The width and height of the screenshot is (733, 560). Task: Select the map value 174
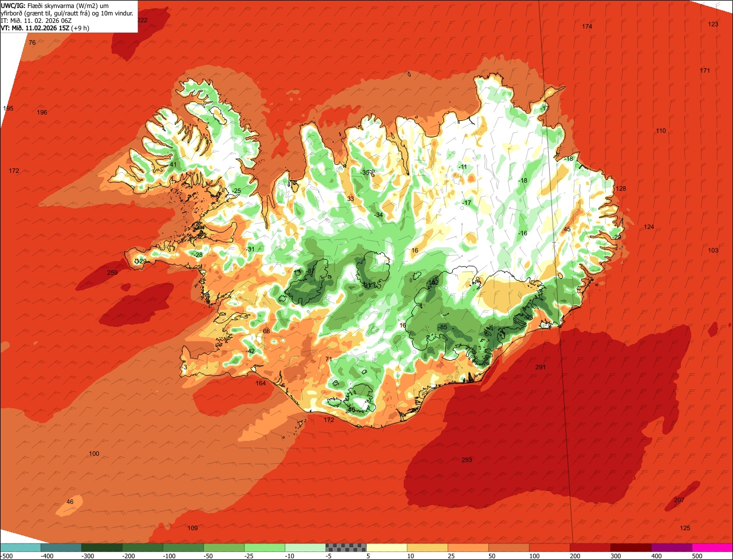tap(587, 27)
